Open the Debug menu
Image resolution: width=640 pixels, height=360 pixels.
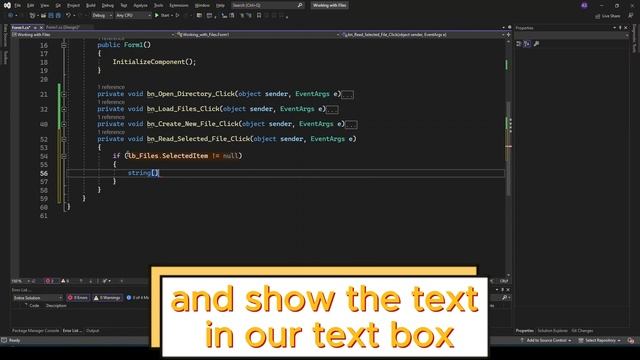[108, 5]
